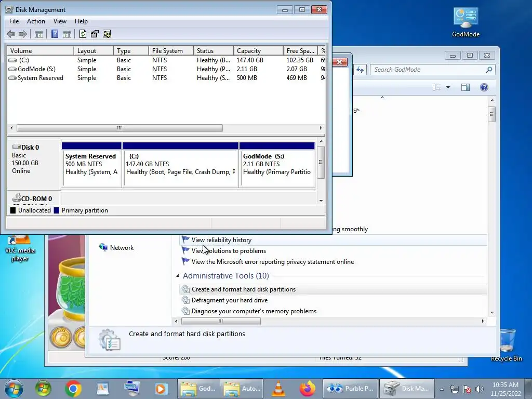
Task: Click the GodMode window horizontal scrollbar thumb
Action: click(221, 321)
